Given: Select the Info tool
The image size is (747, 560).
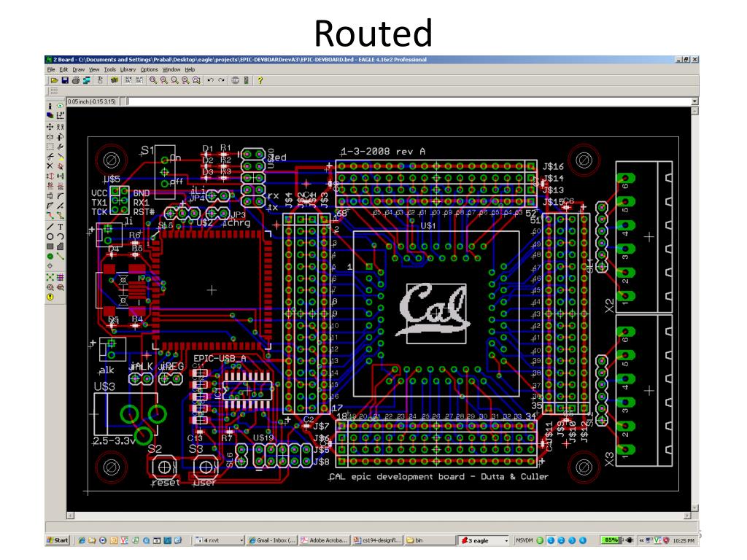Looking at the screenshot, I should tap(50, 106).
